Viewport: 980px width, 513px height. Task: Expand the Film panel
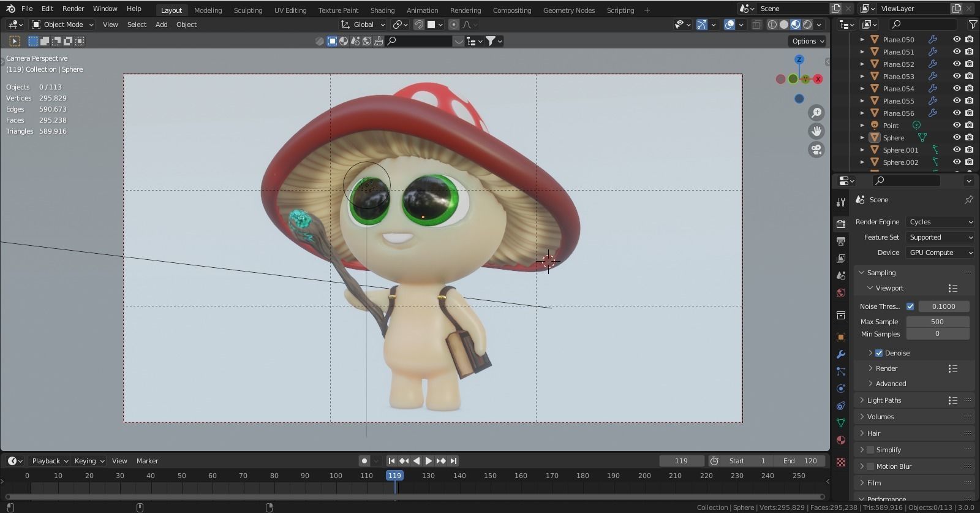pyautogui.click(x=874, y=483)
